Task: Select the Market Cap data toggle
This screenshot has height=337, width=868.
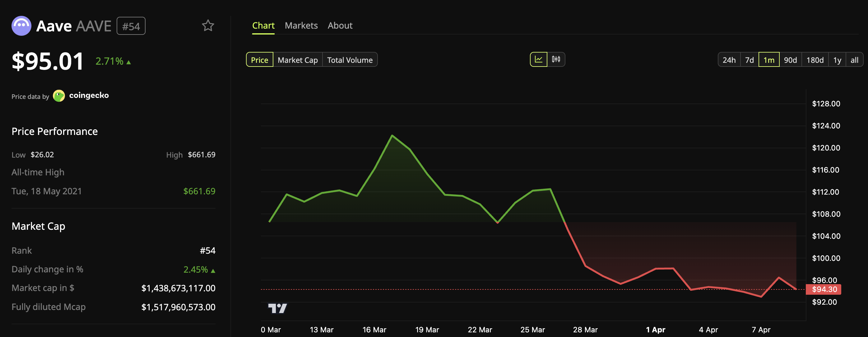Action: (298, 60)
